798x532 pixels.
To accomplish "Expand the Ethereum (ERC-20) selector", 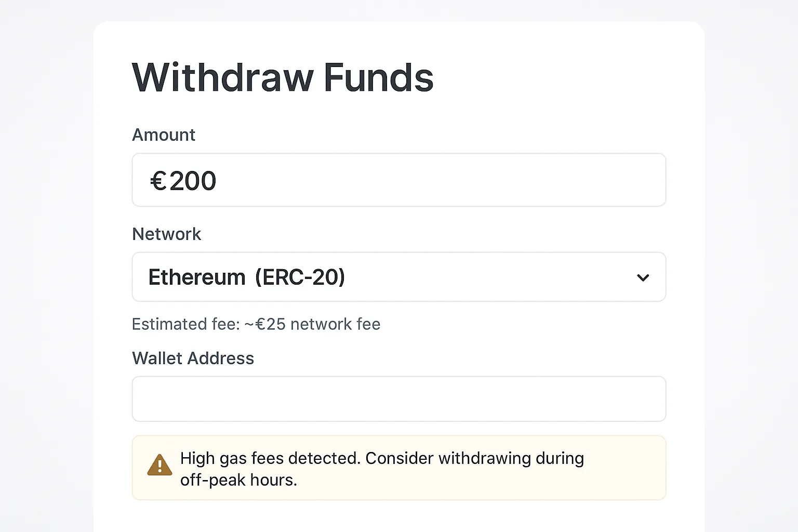I will click(x=399, y=277).
